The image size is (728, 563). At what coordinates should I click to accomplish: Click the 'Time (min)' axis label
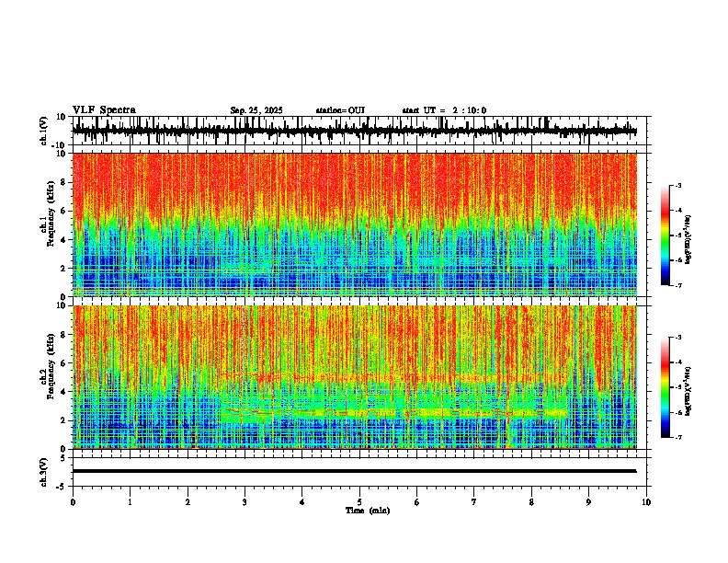click(x=368, y=511)
